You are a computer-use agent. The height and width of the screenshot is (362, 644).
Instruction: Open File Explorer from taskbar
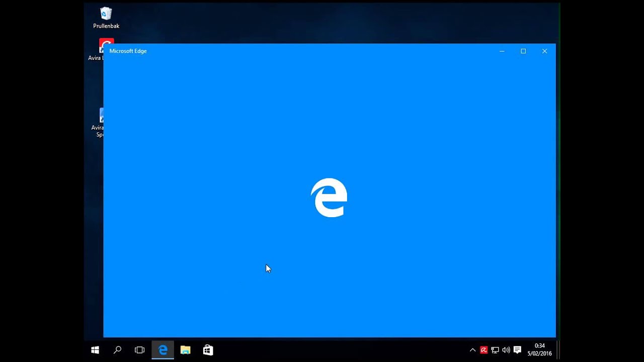pyautogui.click(x=185, y=350)
